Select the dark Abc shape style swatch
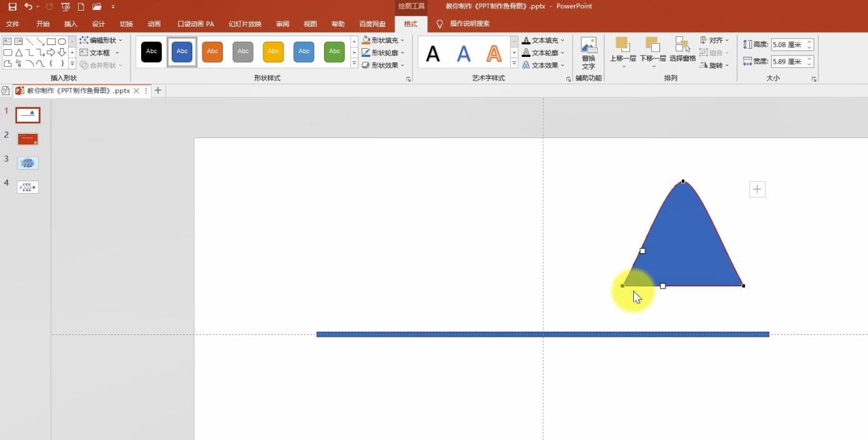This screenshot has height=440, width=868. click(x=151, y=52)
